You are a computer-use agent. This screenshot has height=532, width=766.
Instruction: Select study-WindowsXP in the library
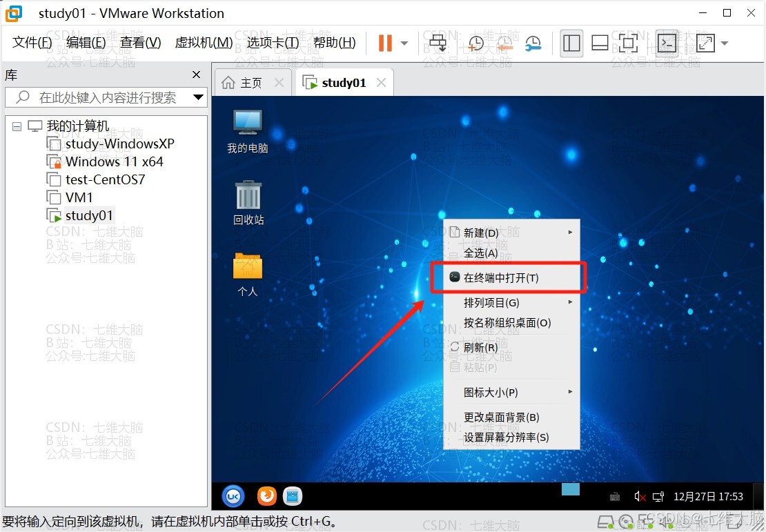[119, 144]
